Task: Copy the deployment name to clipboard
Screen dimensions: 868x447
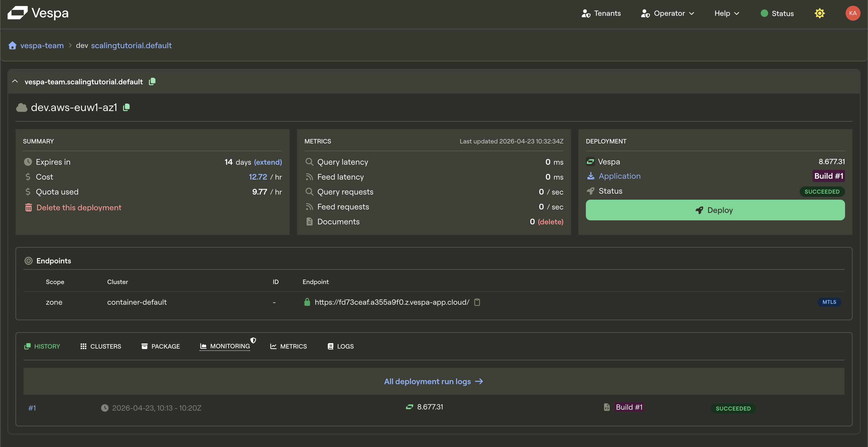Action: [x=152, y=81]
